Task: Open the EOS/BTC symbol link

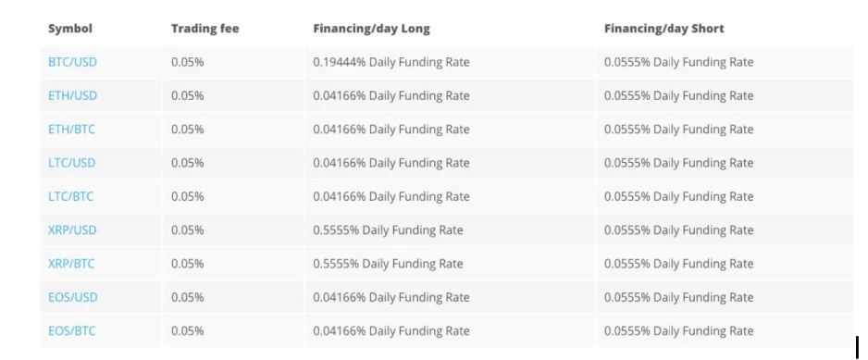Action: 72,331
